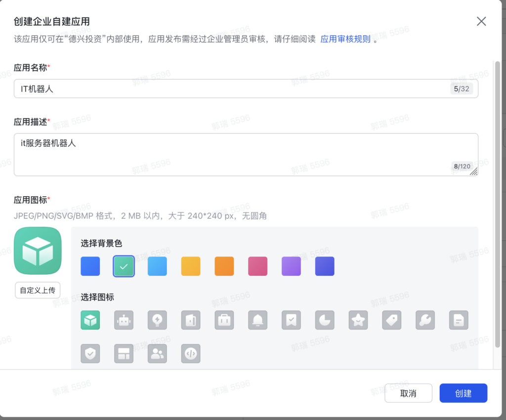Click the 自定义上传 custom upload button

click(x=38, y=290)
